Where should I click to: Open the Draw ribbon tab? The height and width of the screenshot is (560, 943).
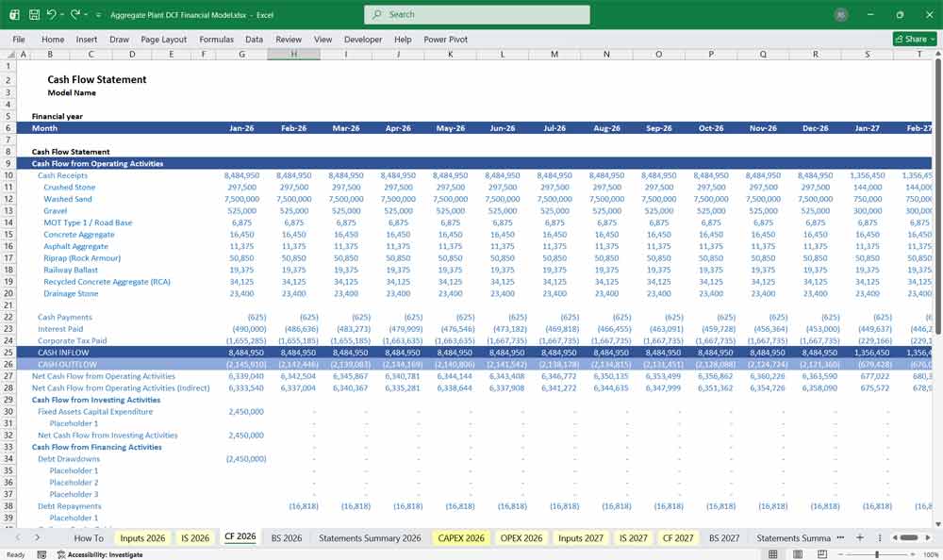(x=119, y=39)
